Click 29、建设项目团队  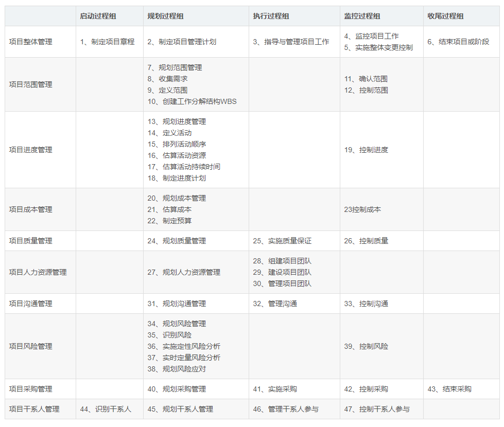(x=282, y=272)
